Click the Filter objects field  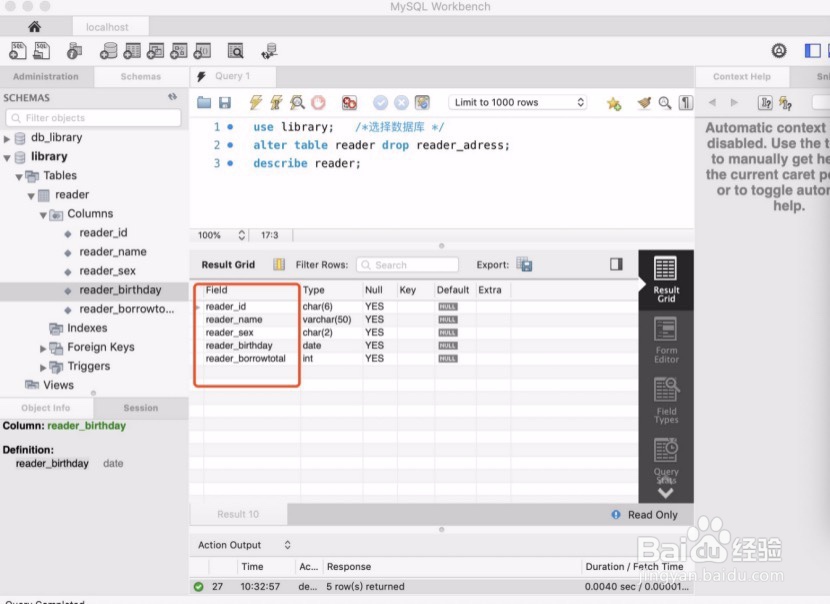tap(93, 118)
